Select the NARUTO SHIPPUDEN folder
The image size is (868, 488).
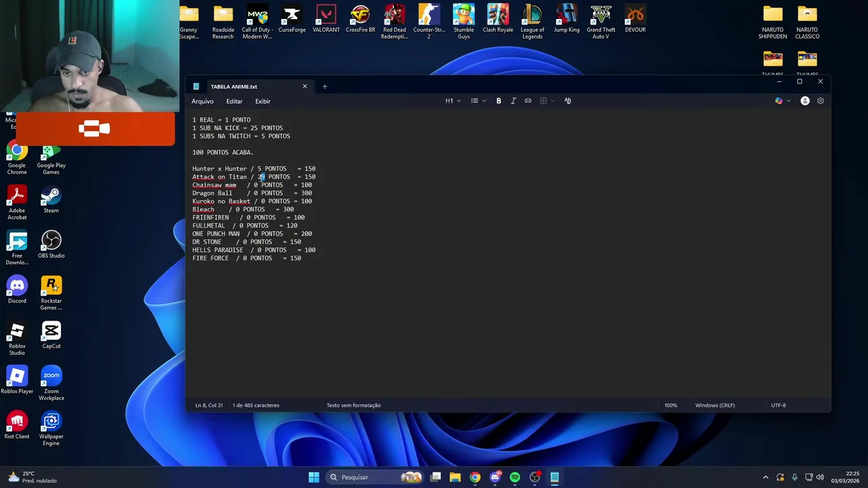[x=772, y=22]
